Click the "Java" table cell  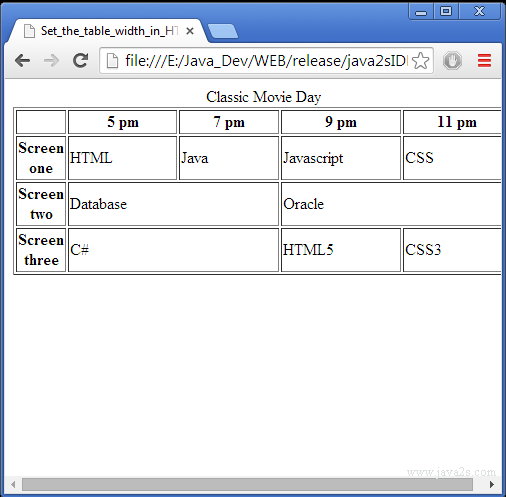[x=229, y=158]
